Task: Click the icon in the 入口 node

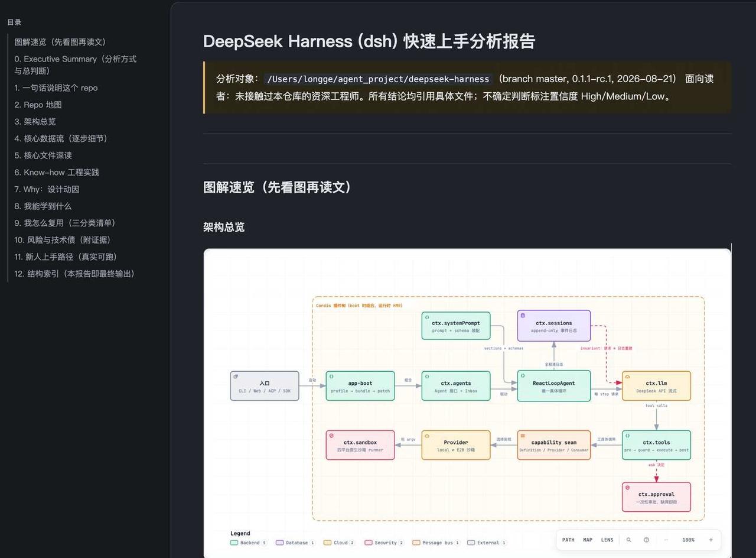Action: click(236, 376)
